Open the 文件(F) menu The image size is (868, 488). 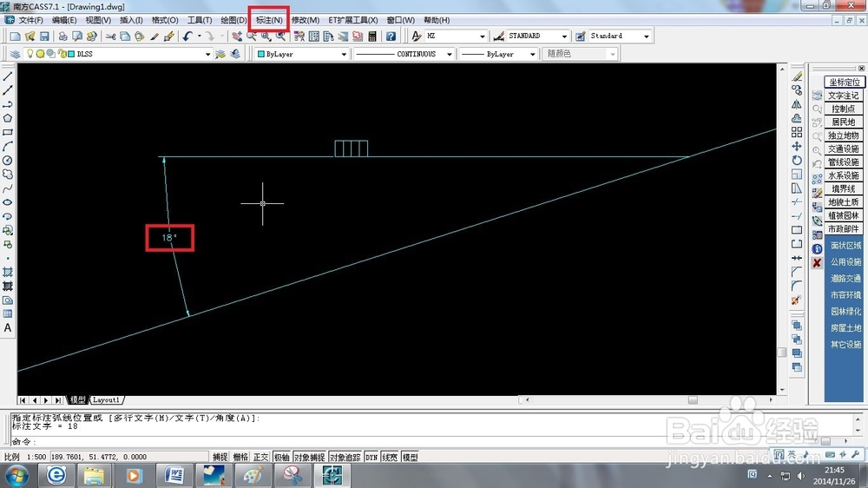pyautogui.click(x=30, y=20)
